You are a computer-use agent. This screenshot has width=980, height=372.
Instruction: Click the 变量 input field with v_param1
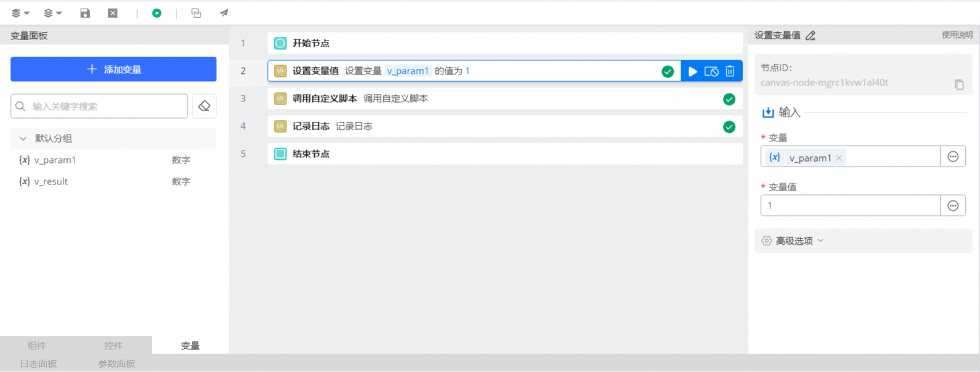[x=850, y=157]
